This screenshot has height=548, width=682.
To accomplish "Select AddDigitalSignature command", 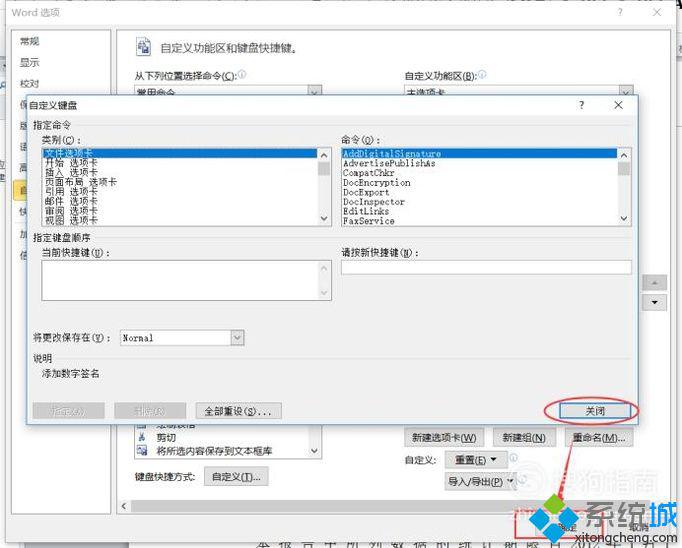I will 479,154.
